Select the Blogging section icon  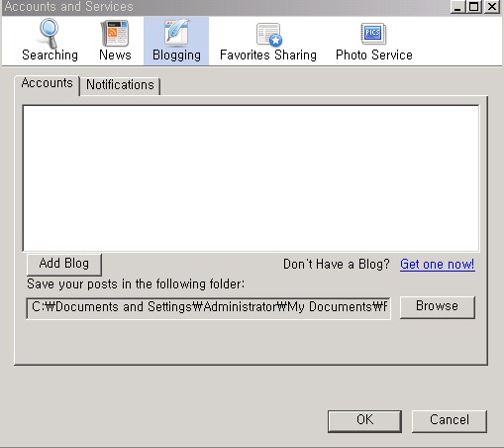tap(176, 41)
